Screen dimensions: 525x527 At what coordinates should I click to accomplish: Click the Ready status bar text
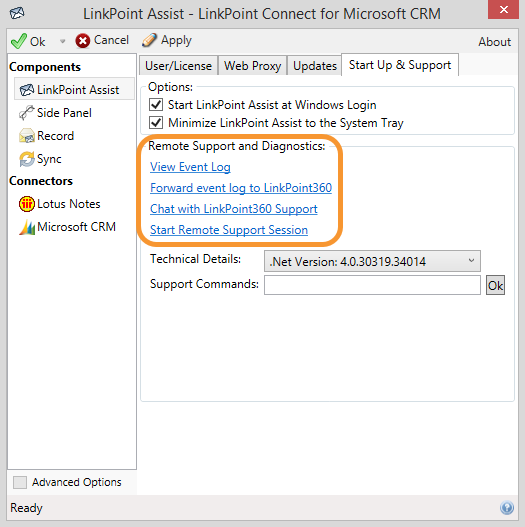coord(26,508)
